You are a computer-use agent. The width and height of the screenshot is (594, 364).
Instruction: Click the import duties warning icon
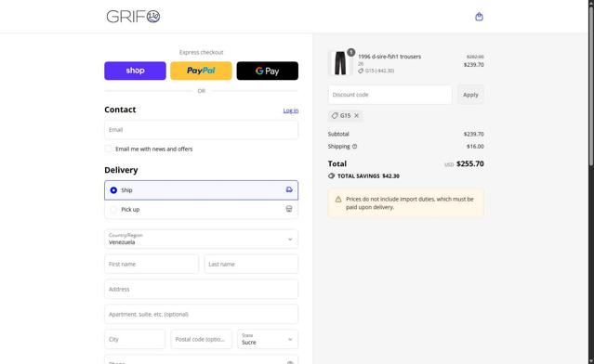click(338, 200)
